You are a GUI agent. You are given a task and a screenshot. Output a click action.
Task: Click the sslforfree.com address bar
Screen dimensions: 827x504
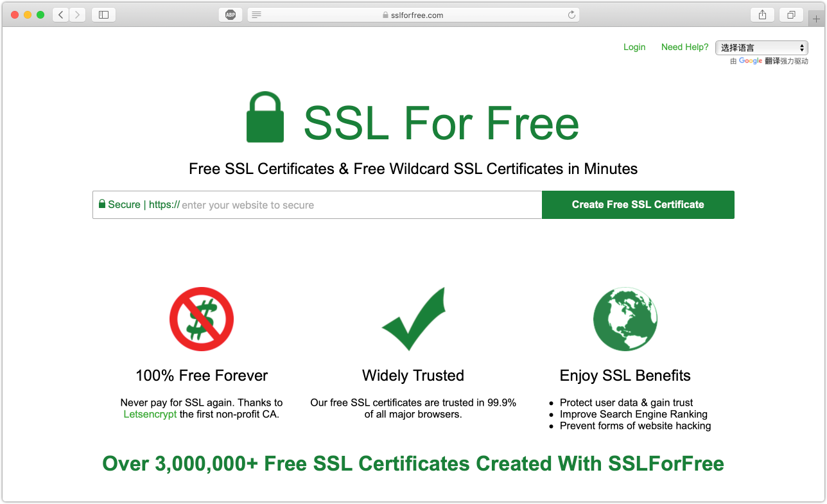(413, 15)
